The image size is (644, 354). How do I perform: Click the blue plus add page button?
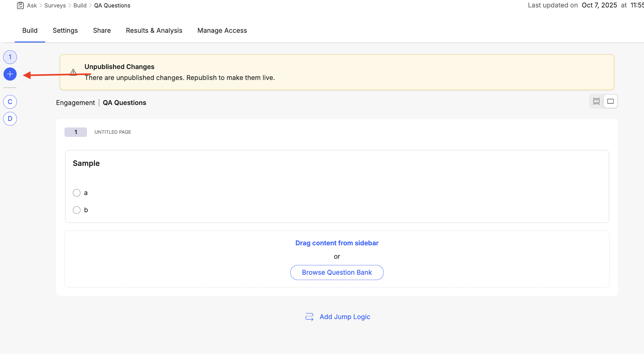click(10, 74)
